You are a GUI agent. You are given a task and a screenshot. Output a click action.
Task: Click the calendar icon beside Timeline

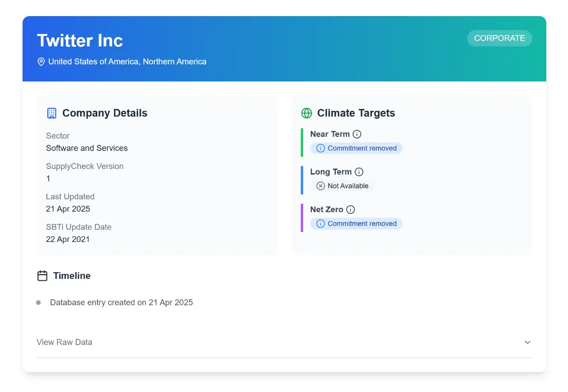click(42, 276)
